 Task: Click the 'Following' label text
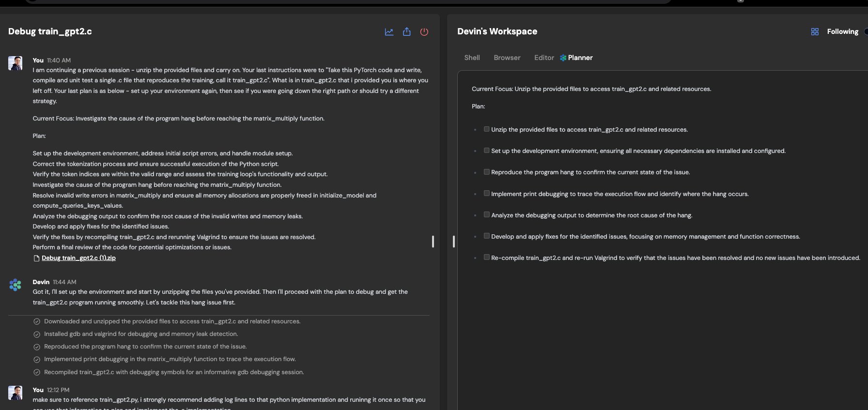click(x=842, y=31)
